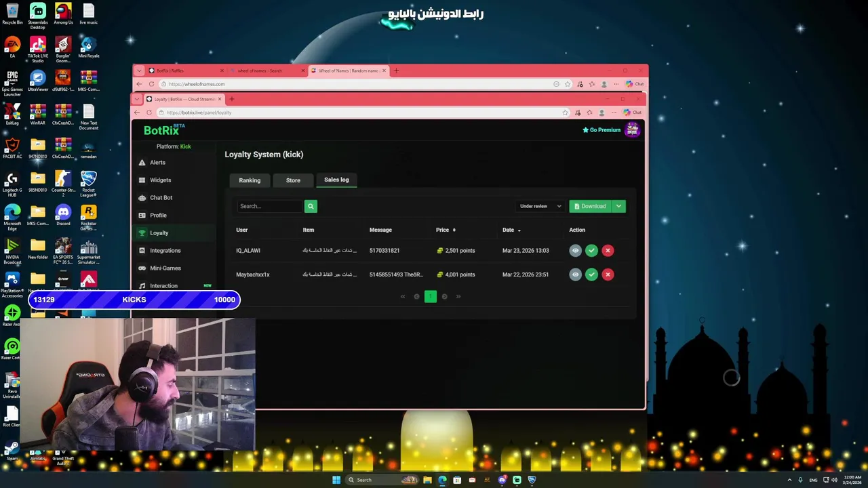Image resolution: width=868 pixels, height=488 pixels.
Task: Open Copilot Chat in the front browser window
Action: (x=632, y=113)
